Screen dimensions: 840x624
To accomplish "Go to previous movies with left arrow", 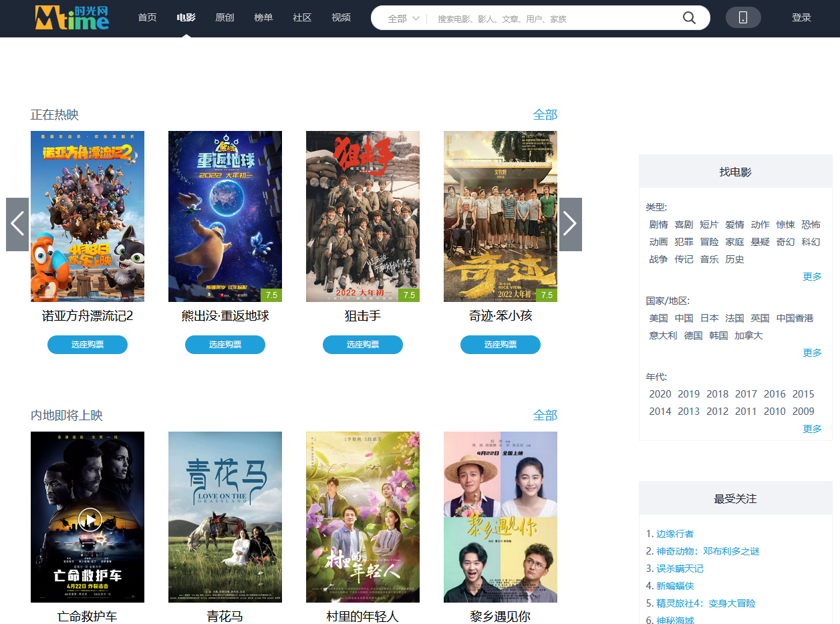I will 17,224.
